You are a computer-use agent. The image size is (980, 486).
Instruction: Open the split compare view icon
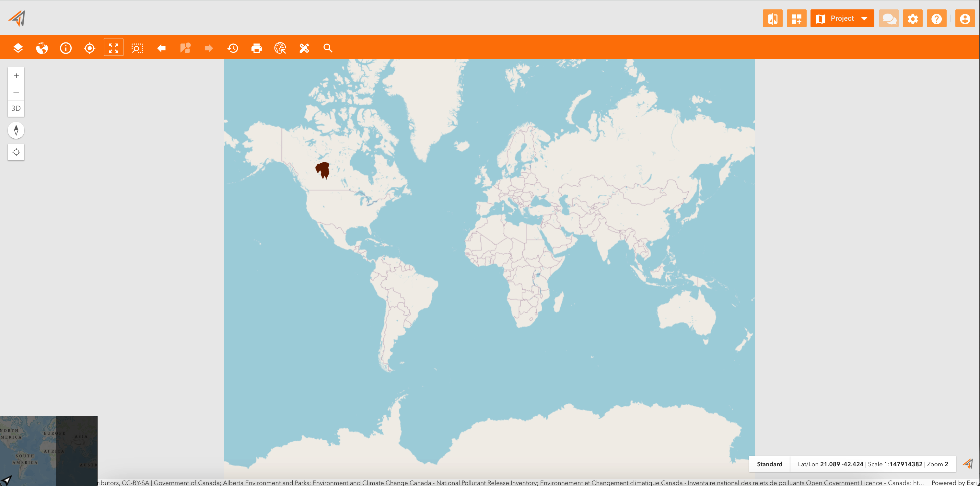point(773,19)
